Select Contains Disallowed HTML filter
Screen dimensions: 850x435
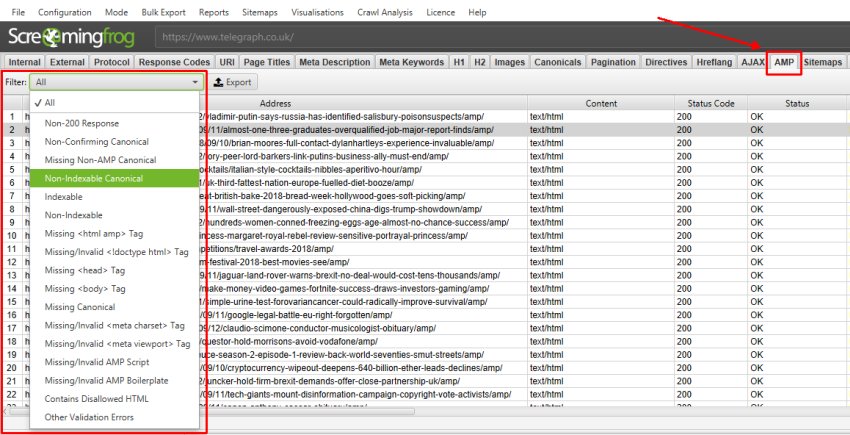(x=114, y=399)
